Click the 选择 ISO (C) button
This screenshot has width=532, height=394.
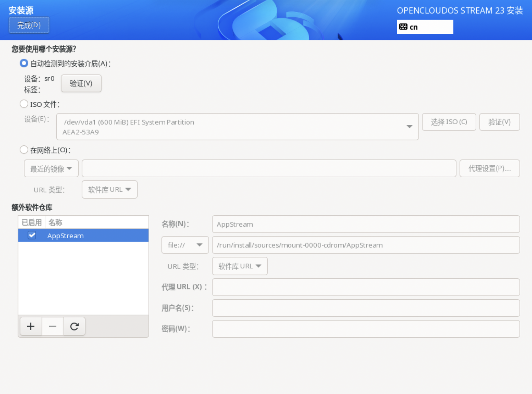point(449,122)
